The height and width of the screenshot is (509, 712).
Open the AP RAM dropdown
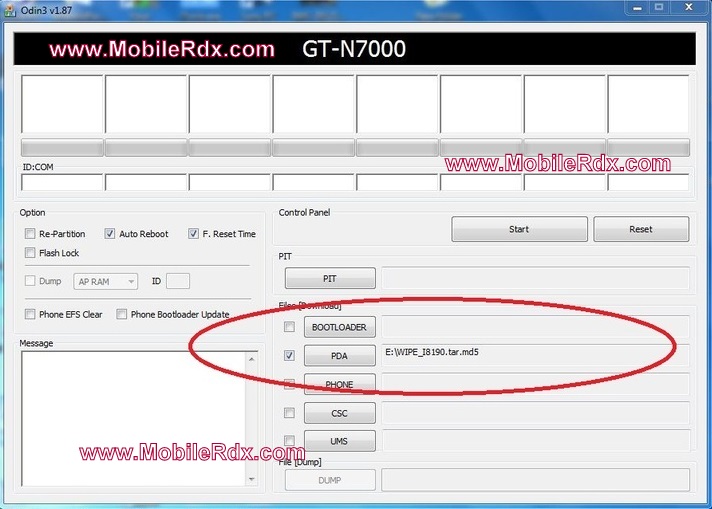click(x=105, y=282)
